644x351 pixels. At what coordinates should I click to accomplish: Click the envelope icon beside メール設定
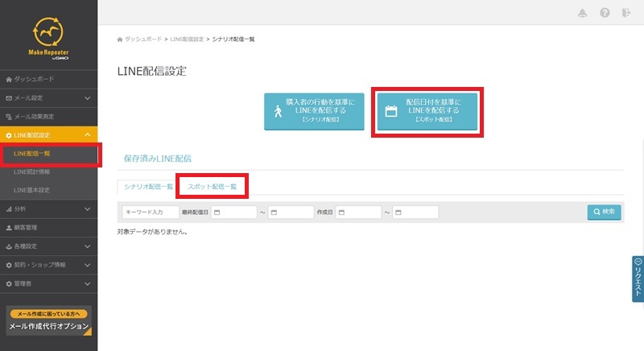(9, 98)
